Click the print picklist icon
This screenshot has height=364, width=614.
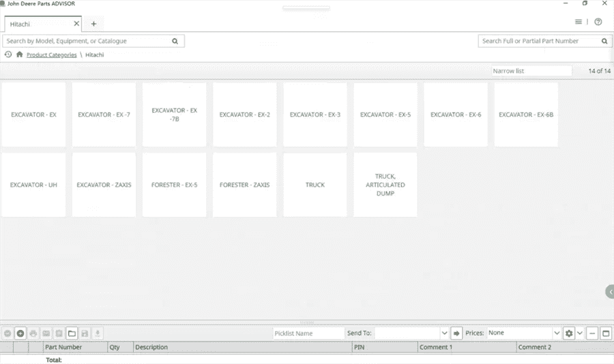click(33, 333)
